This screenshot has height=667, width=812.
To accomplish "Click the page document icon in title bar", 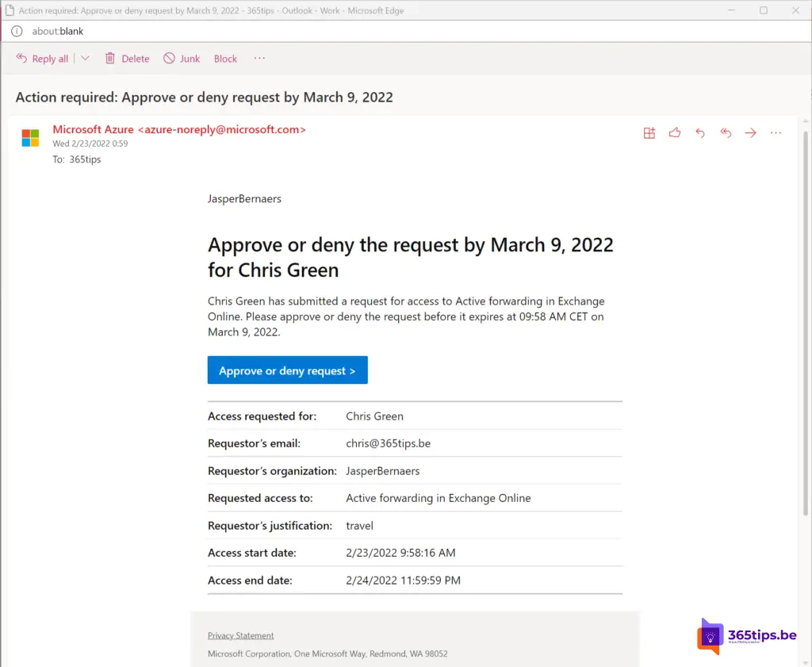I will click(x=10, y=10).
